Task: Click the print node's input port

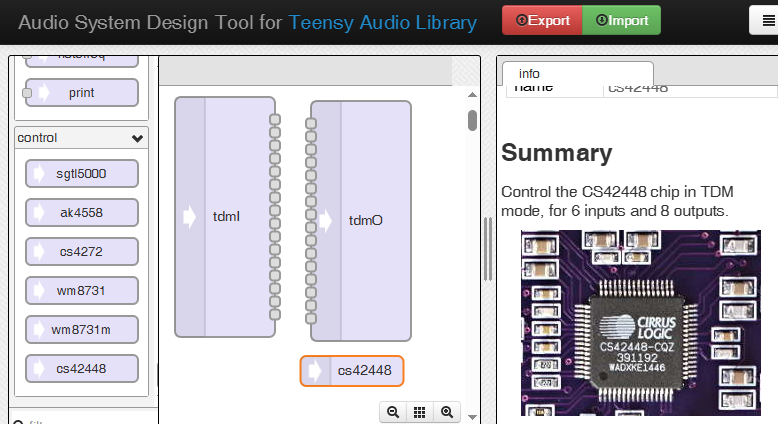Action: pyautogui.click(x=27, y=93)
